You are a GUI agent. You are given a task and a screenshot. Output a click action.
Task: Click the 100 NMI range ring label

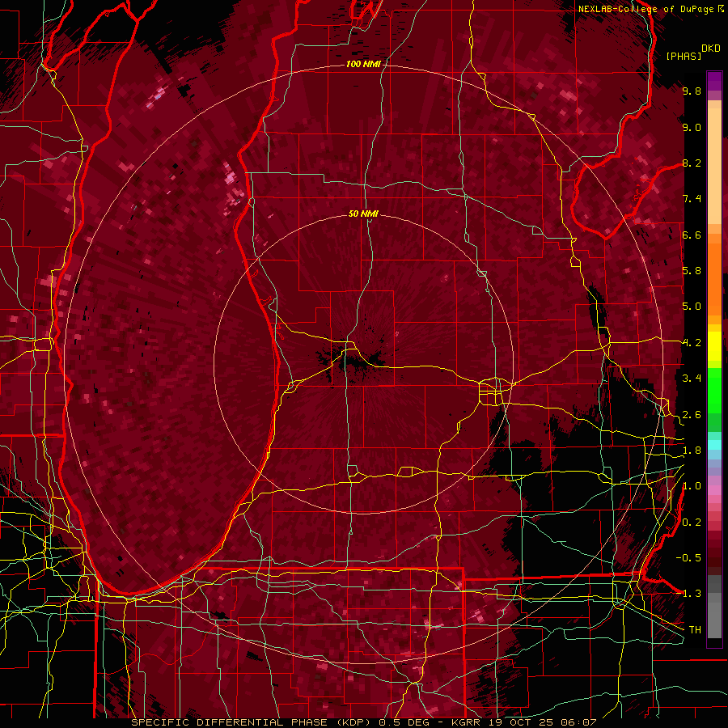(363, 64)
